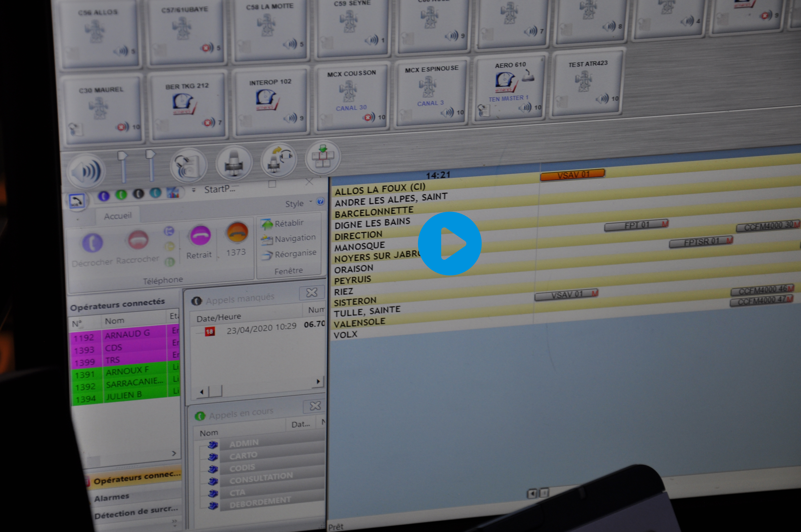Click the blue help question mark icon
Screen dimensions: 801x532
pyautogui.click(x=320, y=201)
